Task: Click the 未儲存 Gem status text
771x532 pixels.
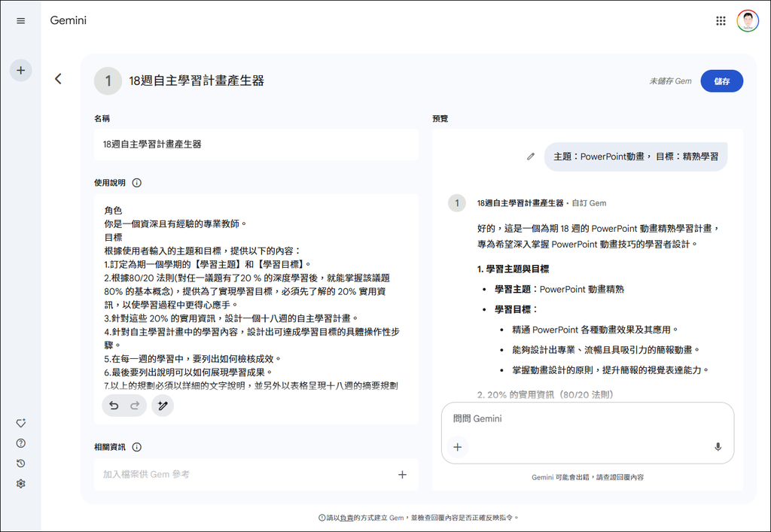Action: pos(670,81)
